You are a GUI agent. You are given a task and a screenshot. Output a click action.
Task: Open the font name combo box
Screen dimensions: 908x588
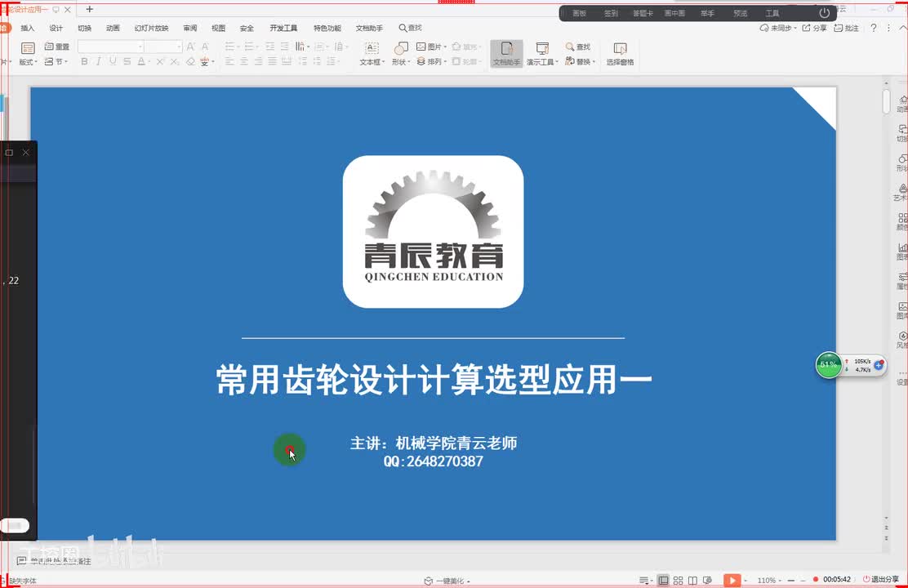(110, 47)
